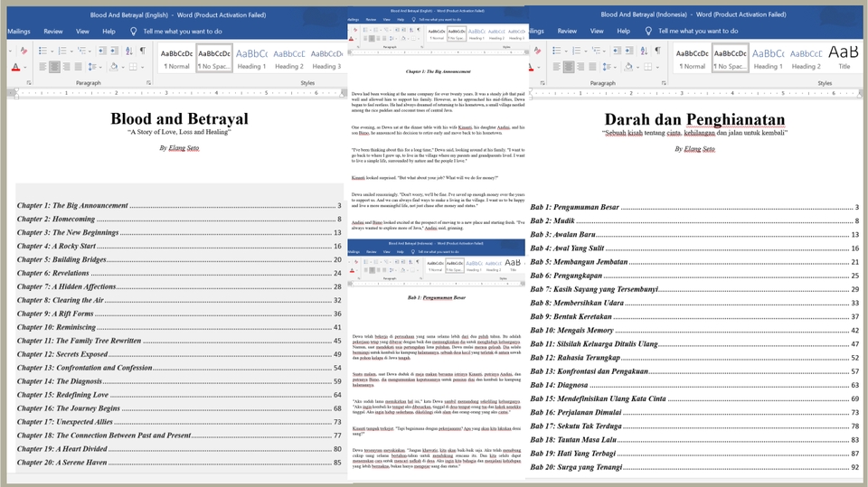
Task: Click Bullets icon in English window
Action: [x=42, y=51]
